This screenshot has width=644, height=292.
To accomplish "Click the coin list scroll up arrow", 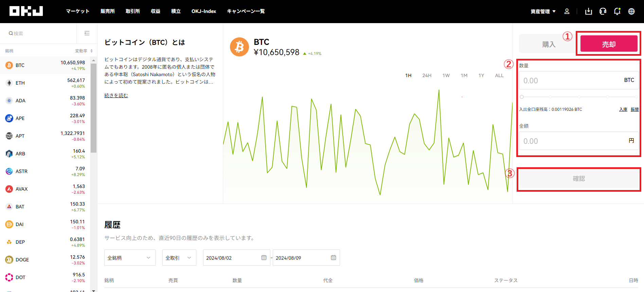I will click(93, 60).
